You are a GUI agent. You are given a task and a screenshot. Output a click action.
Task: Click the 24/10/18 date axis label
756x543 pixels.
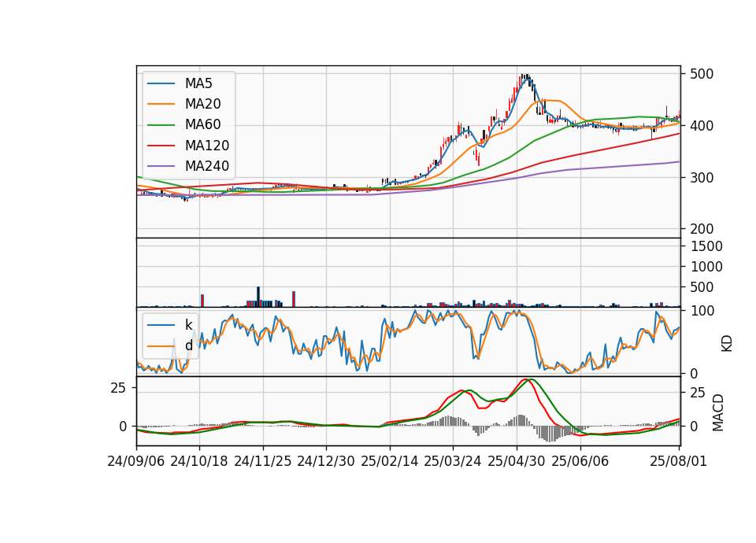click(x=199, y=461)
